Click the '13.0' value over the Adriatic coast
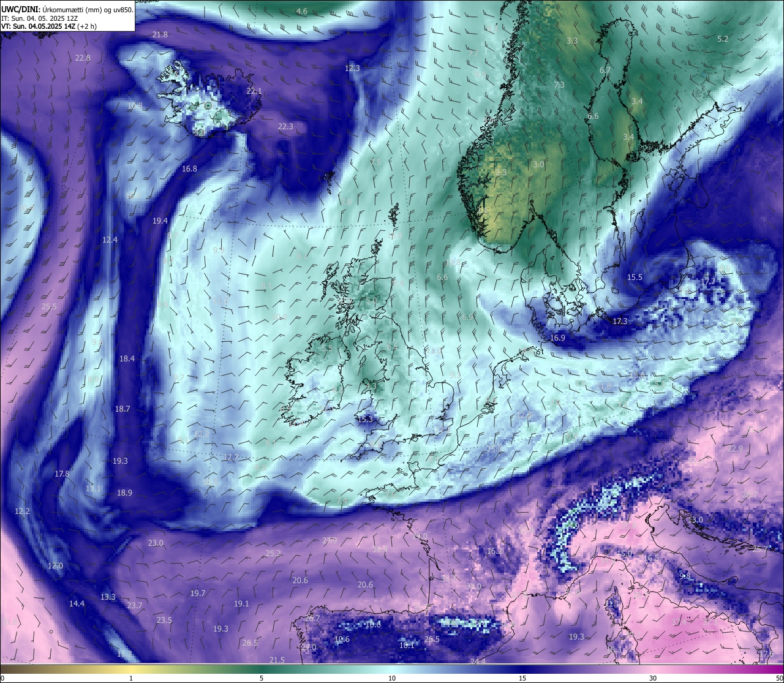Viewport: 784px width, 683px height. pyautogui.click(x=695, y=520)
